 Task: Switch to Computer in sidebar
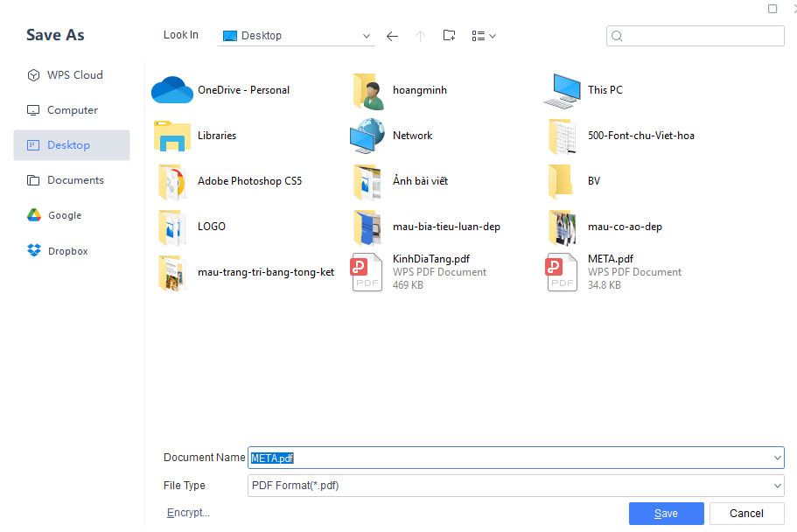pyautogui.click(x=72, y=110)
